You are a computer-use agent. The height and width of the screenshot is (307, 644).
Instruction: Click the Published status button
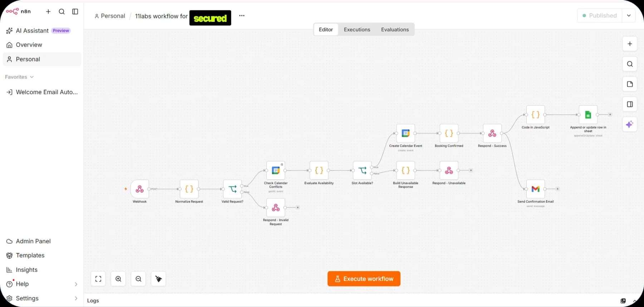point(600,15)
